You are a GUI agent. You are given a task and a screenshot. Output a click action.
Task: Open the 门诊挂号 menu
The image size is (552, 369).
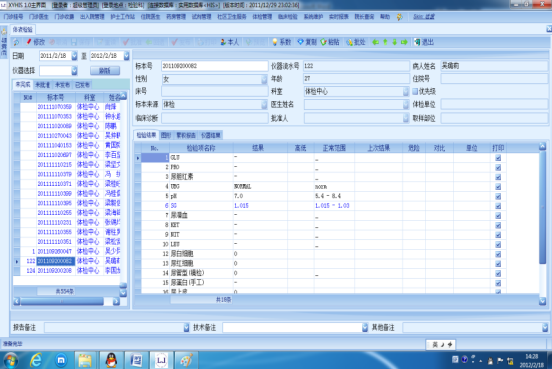[x=13, y=17]
